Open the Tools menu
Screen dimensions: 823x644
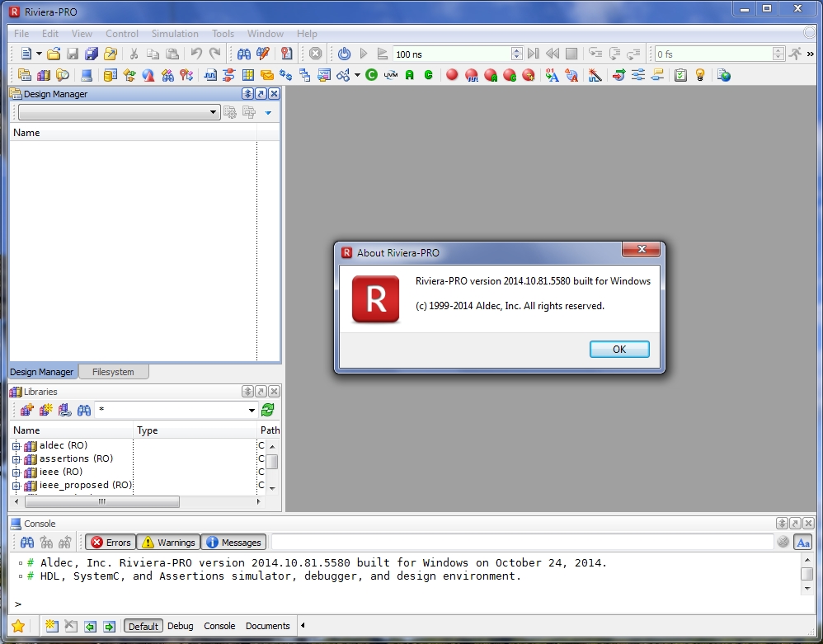coord(223,34)
